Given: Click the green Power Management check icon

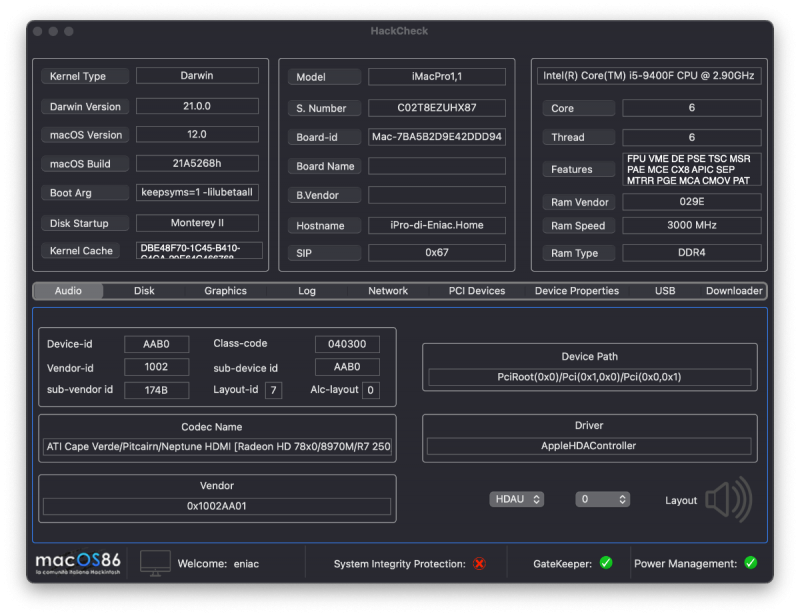Looking at the screenshot, I should [x=750, y=563].
